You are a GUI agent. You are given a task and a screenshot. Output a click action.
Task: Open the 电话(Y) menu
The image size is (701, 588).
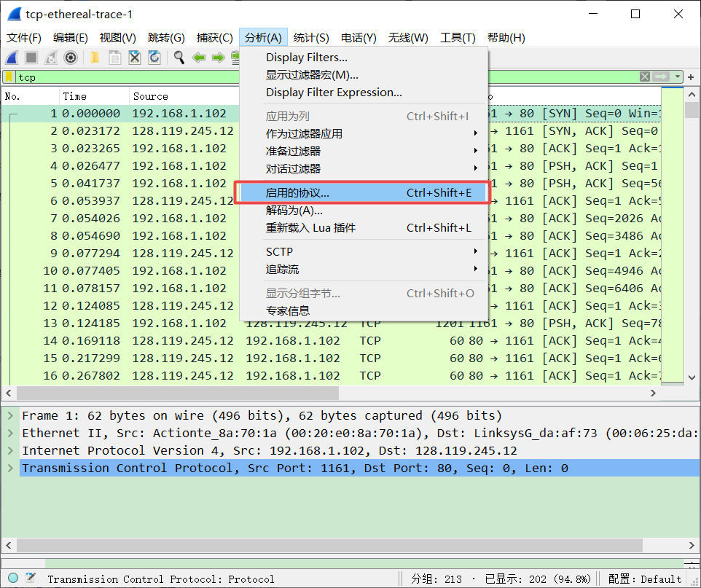359,38
